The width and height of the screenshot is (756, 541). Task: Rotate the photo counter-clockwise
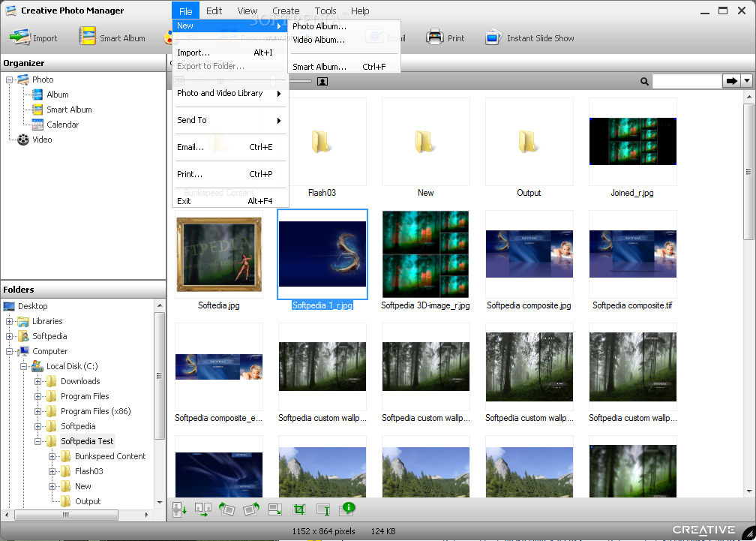pyautogui.click(x=226, y=509)
